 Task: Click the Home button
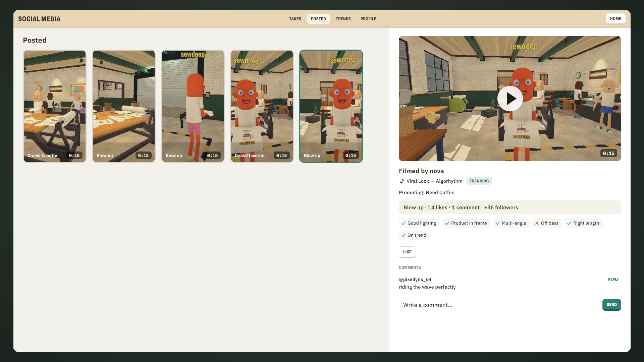pos(615,19)
